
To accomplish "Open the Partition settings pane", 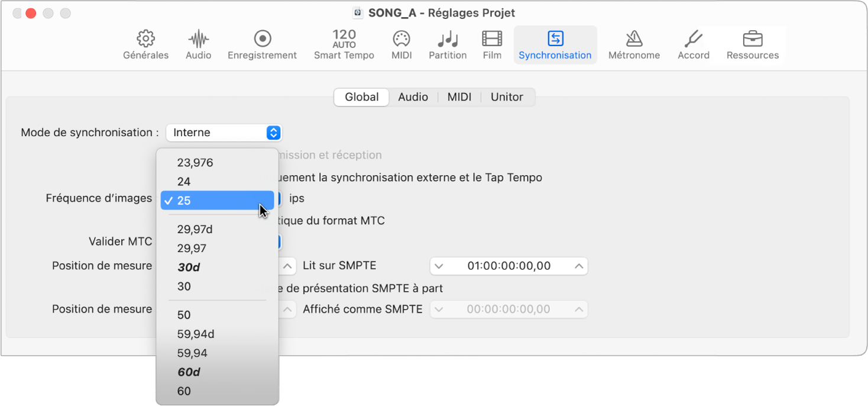I will point(447,44).
